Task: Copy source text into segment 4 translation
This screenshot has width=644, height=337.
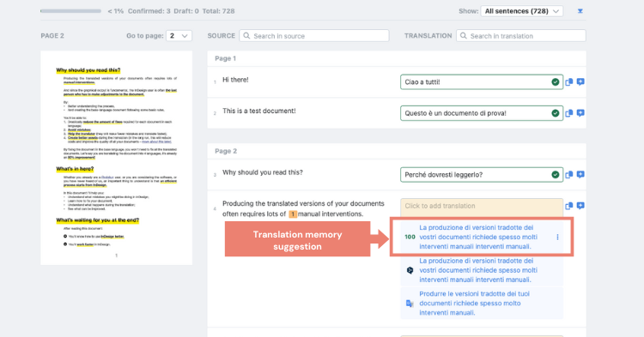Action: coord(568,206)
